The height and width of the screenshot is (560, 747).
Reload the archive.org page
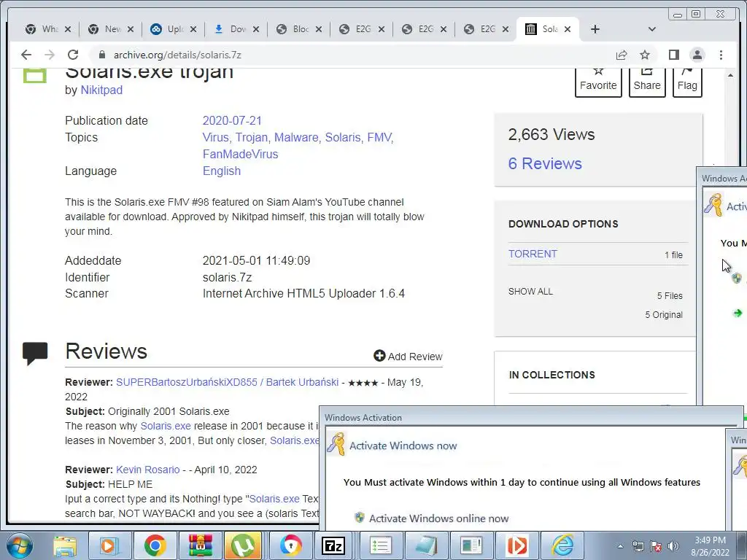pos(72,55)
